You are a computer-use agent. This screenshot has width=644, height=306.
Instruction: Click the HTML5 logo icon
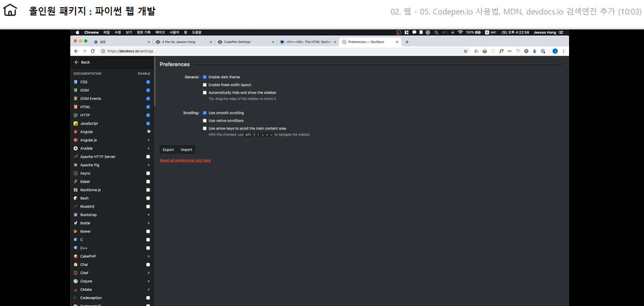tap(75, 107)
